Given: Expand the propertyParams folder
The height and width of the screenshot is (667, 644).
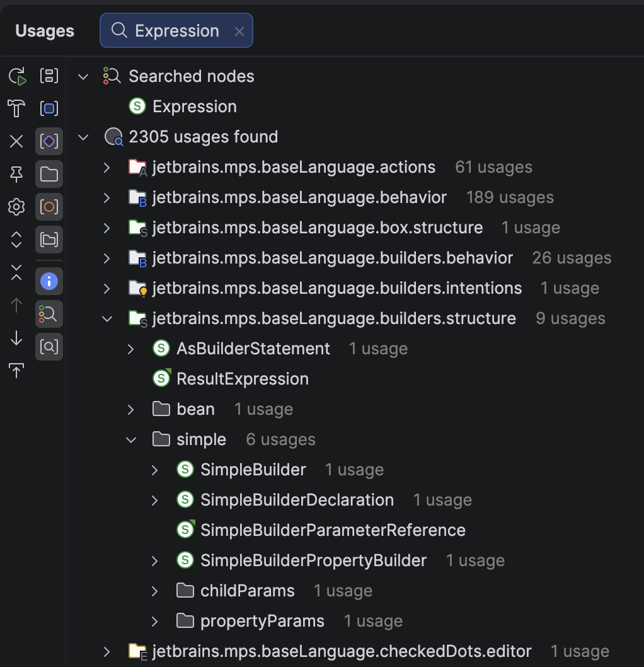Looking at the screenshot, I should [155, 621].
